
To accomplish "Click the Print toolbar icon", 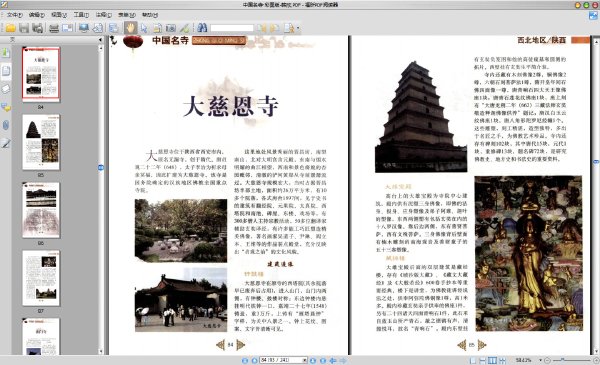I will [54, 28].
